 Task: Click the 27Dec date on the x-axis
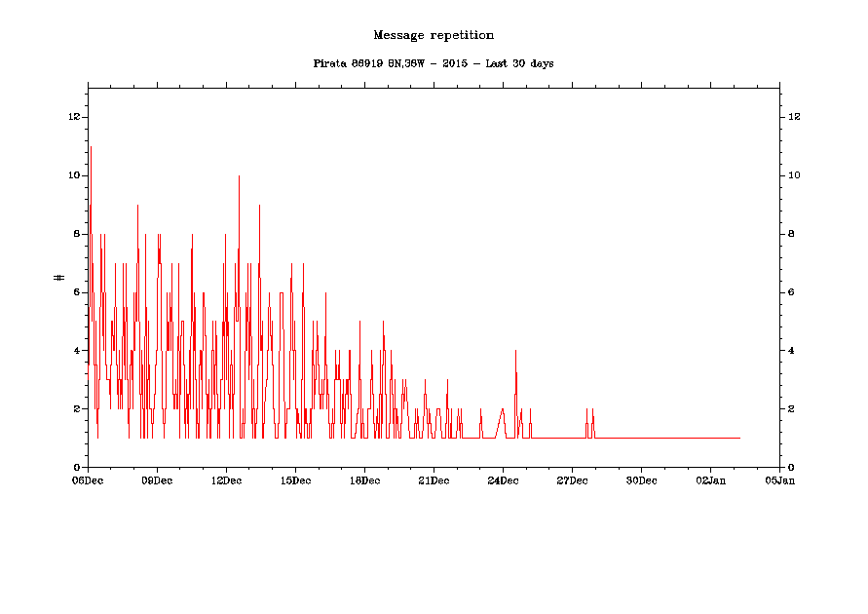coord(572,480)
